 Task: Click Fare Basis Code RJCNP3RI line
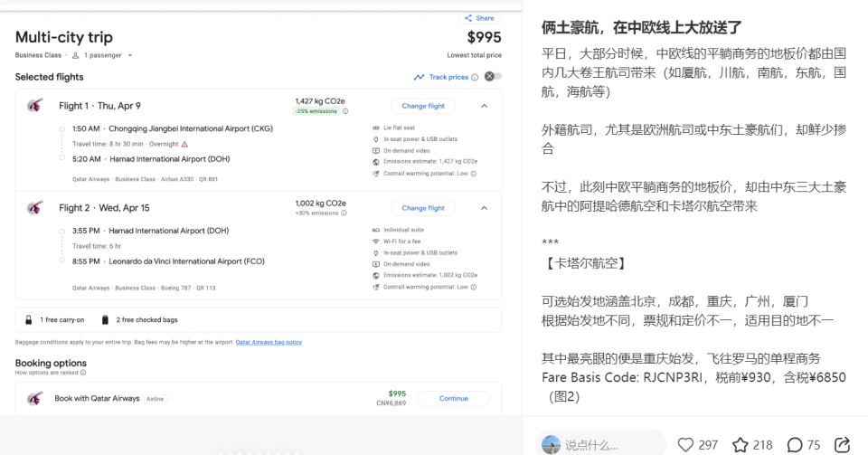[693, 377]
